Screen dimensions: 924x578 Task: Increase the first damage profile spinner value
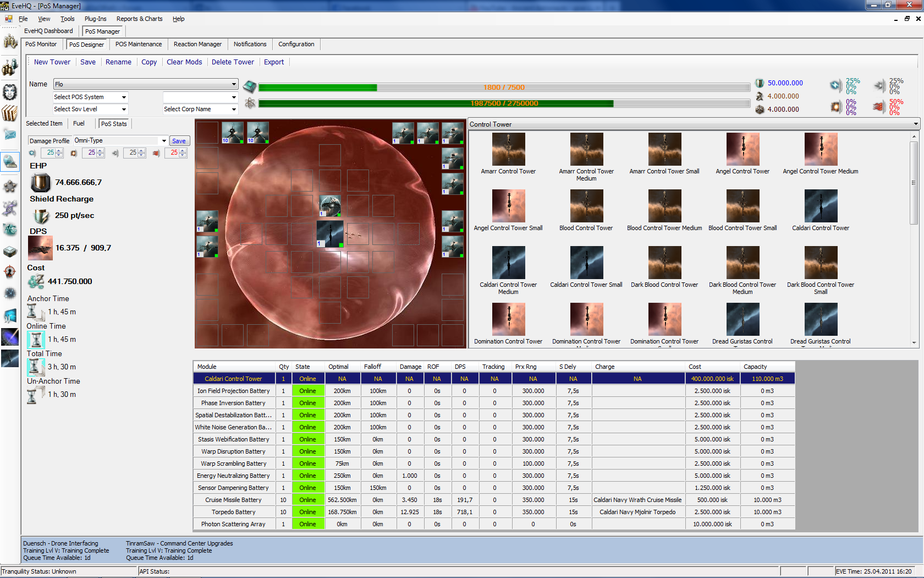[59, 150]
